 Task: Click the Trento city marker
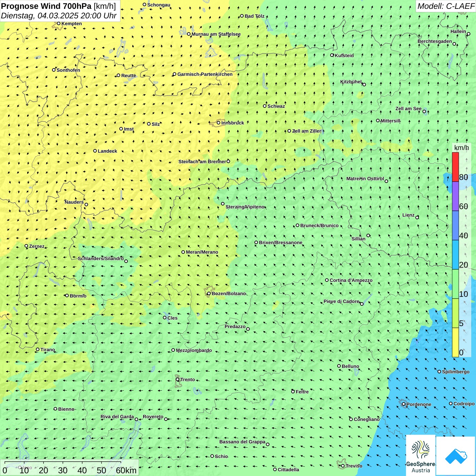pos(177,379)
